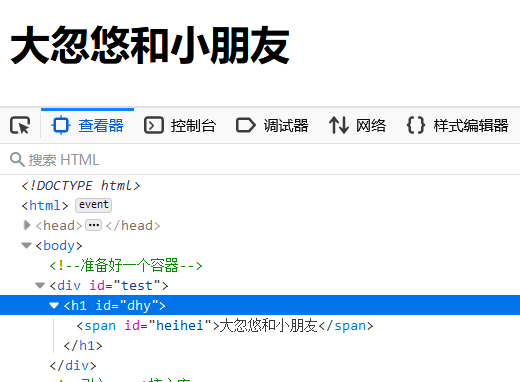This screenshot has width=520, height=382.
Task: Collapse the div id test node
Action: [40, 286]
